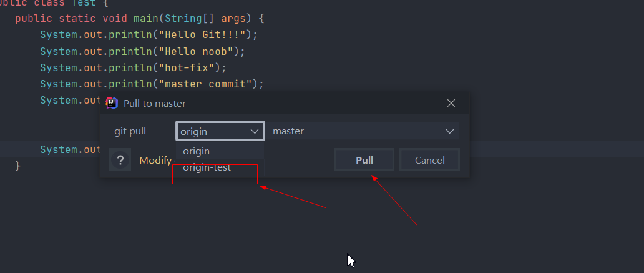Click the "hot-fix" string in code

(x=187, y=68)
